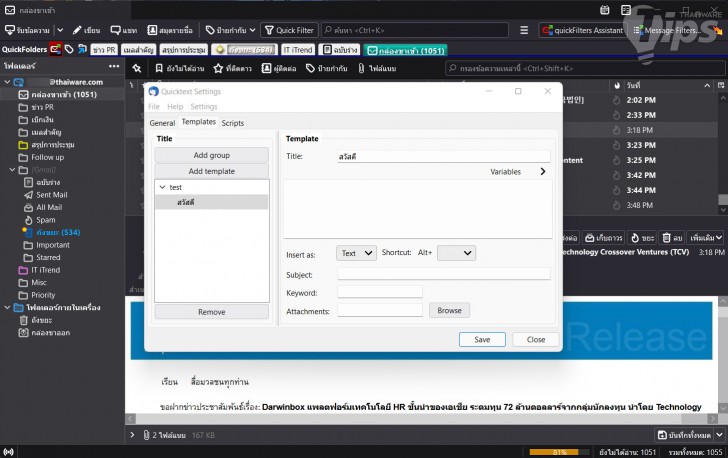This screenshot has width=728, height=458.
Task: Expand the Variables arrow
Action: 543,171
